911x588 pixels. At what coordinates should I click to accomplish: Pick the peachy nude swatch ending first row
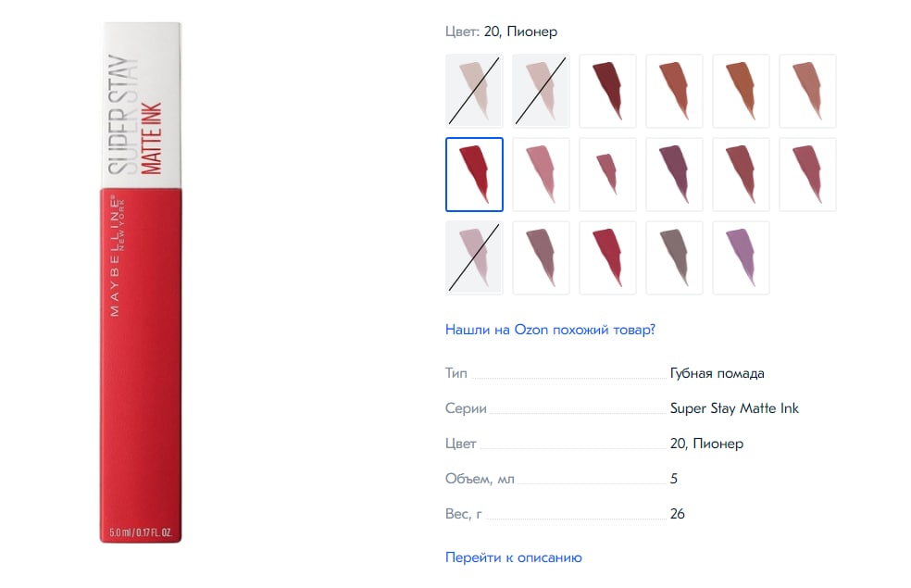[807, 92]
